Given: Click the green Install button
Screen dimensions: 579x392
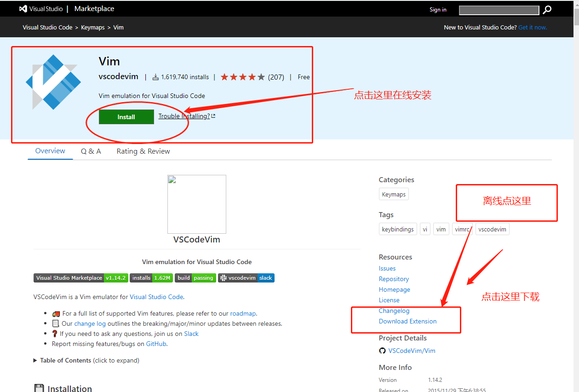Looking at the screenshot, I should [x=126, y=117].
